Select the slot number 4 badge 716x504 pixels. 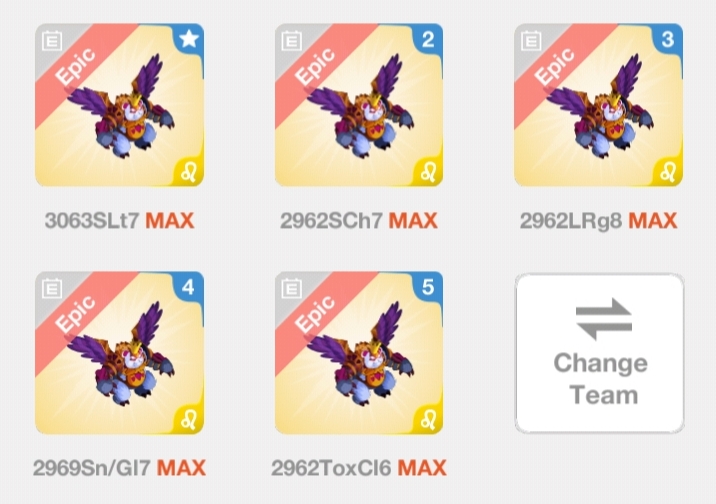[188, 288]
